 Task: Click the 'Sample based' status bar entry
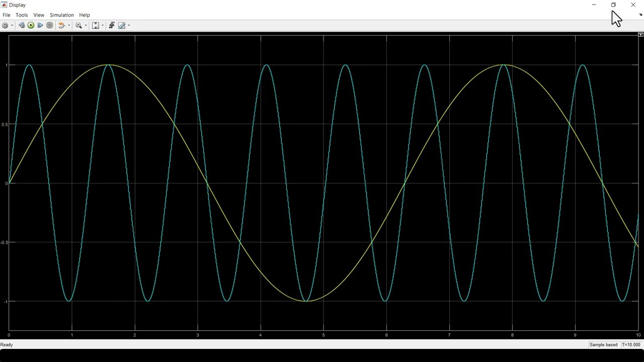click(604, 345)
